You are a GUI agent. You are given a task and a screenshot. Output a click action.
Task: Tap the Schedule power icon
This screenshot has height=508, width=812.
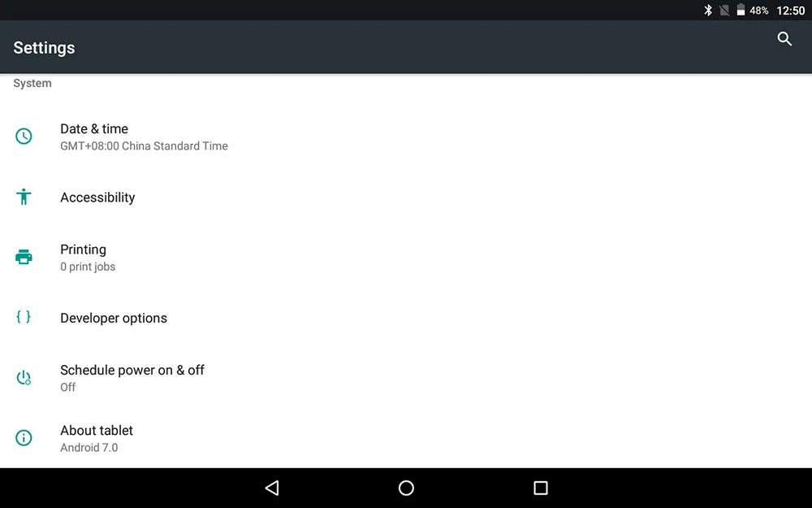point(24,377)
